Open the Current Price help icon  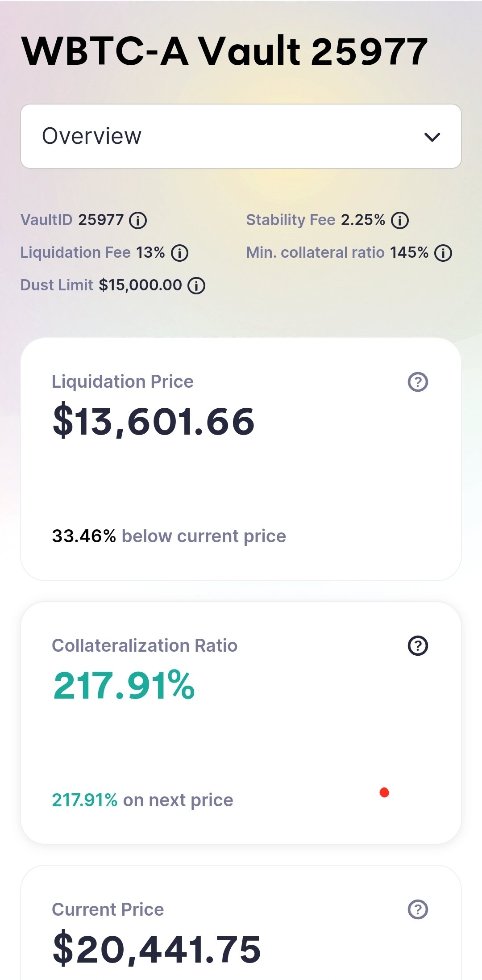[418, 909]
